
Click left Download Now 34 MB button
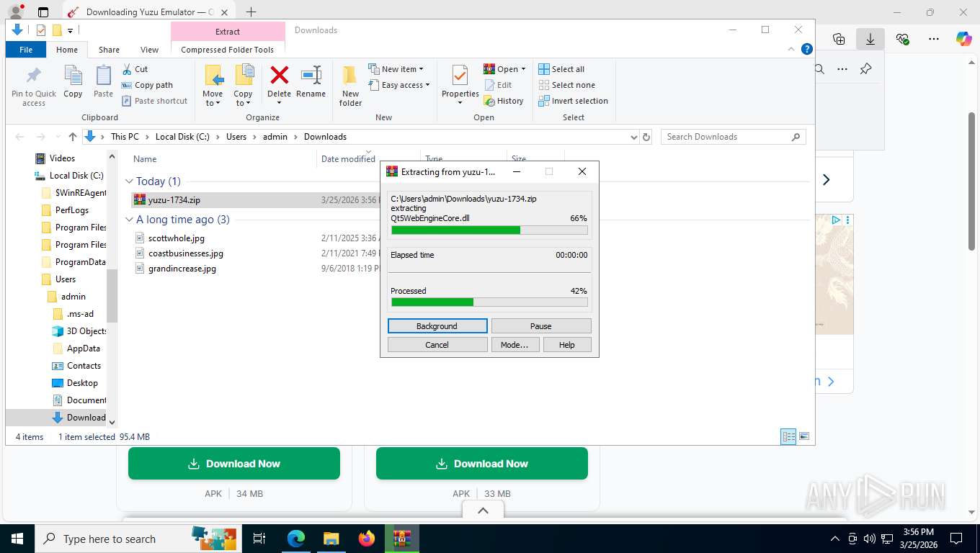pyautogui.click(x=234, y=464)
